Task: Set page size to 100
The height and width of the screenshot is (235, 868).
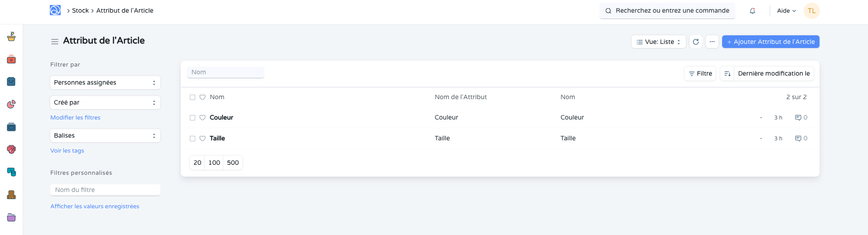Action: pyautogui.click(x=214, y=163)
